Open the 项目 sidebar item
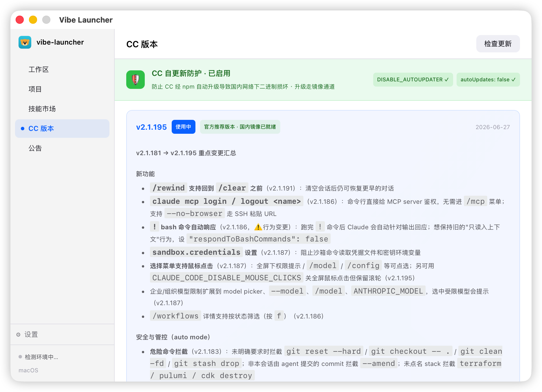Screen dimensions: 542x392 pyautogui.click(x=62, y=89)
